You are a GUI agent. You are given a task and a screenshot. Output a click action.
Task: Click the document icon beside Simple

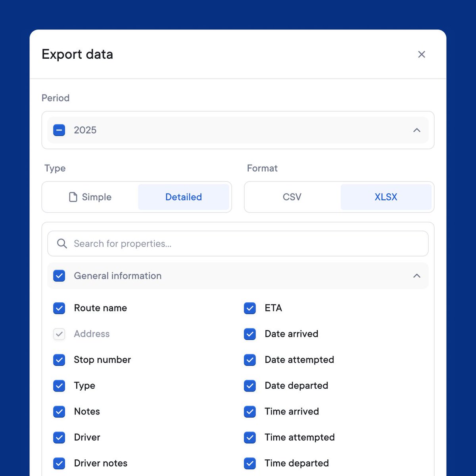tap(73, 197)
